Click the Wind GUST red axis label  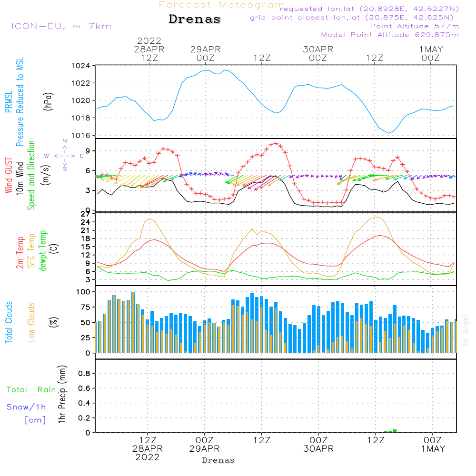[9, 175]
